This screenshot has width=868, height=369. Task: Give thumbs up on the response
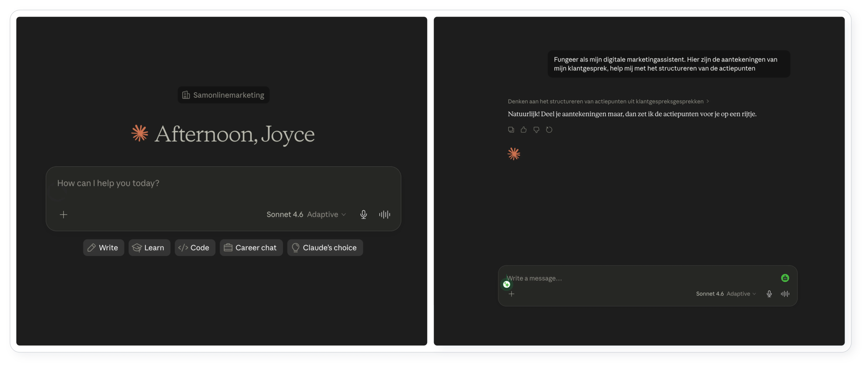pyautogui.click(x=524, y=130)
